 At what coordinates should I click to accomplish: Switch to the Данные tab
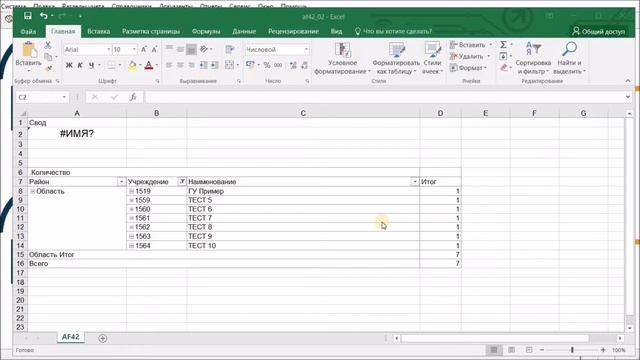coord(244,31)
